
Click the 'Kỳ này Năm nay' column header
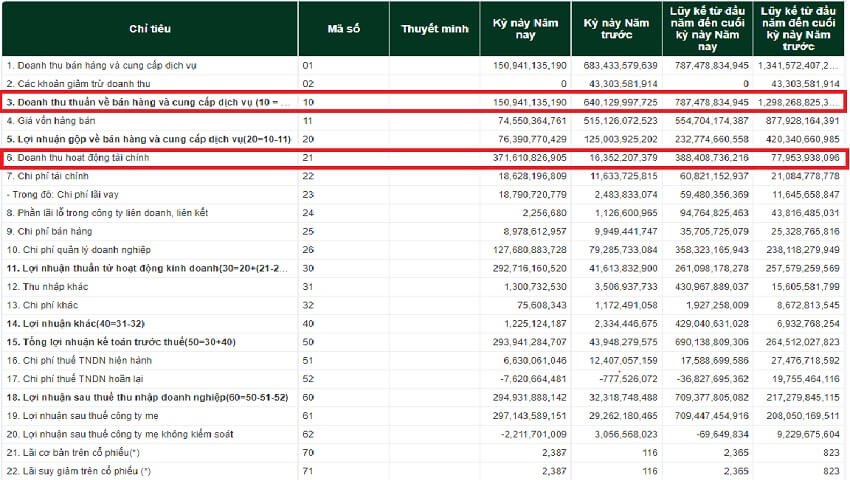click(x=525, y=29)
